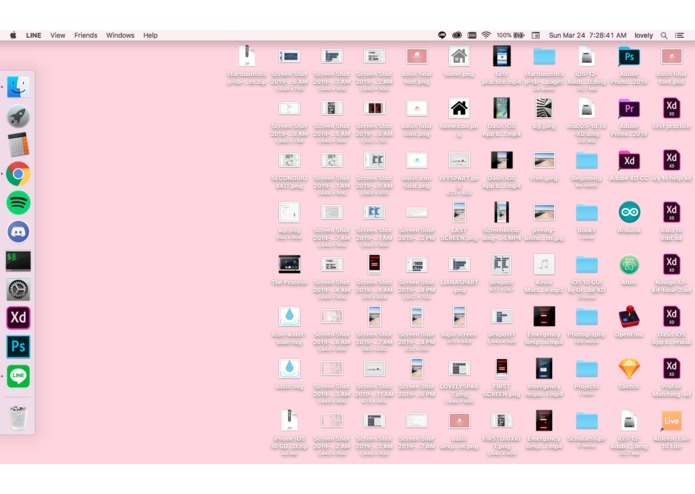695x494 pixels.
Task: Select the Scholarships folder
Action: pyautogui.click(x=586, y=421)
